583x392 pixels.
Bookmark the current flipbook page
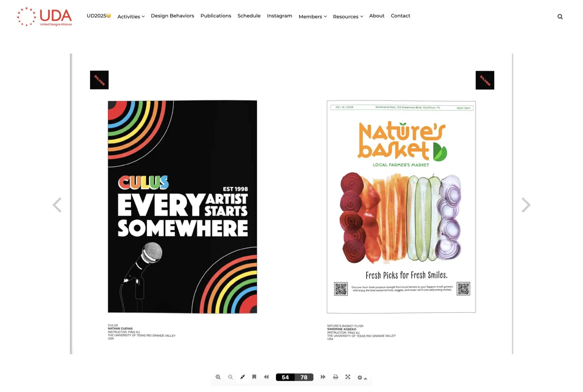tap(254, 377)
